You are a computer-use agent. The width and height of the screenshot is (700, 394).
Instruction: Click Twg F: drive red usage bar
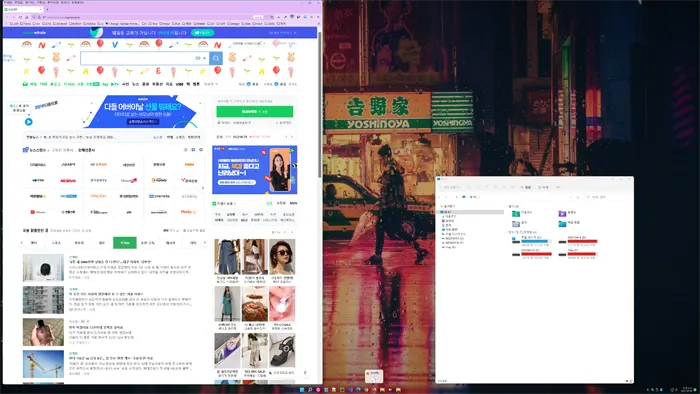(582, 254)
